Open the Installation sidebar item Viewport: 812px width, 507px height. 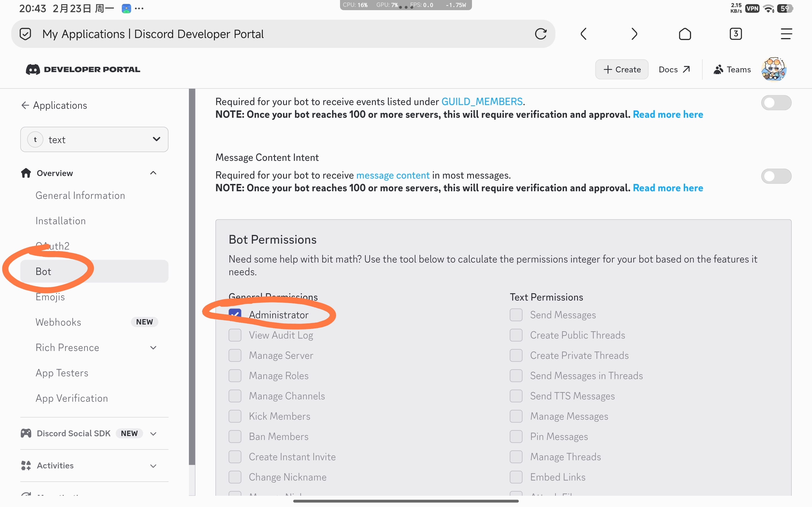61,221
